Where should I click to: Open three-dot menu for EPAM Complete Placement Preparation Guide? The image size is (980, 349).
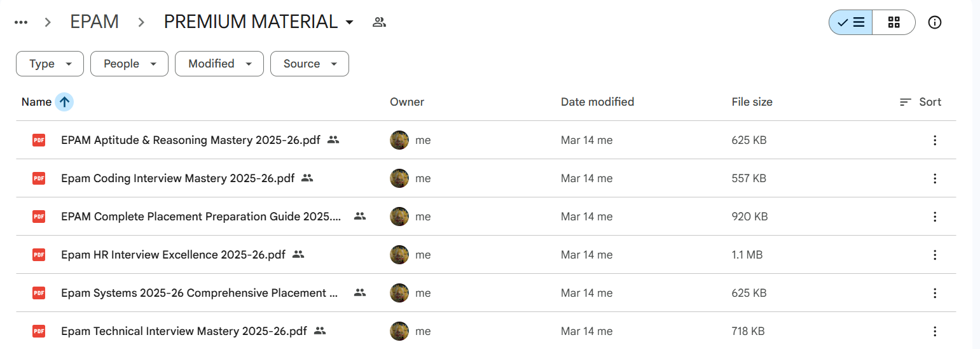pos(934,217)
